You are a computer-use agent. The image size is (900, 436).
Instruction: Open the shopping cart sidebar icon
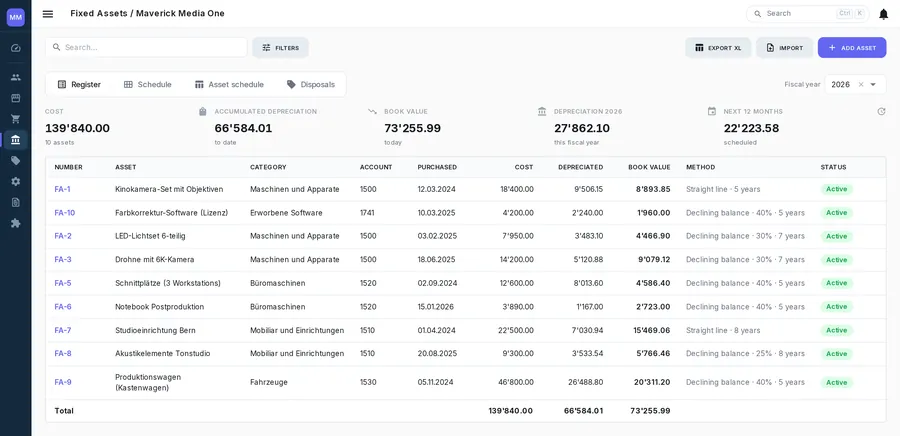(15, 119)
